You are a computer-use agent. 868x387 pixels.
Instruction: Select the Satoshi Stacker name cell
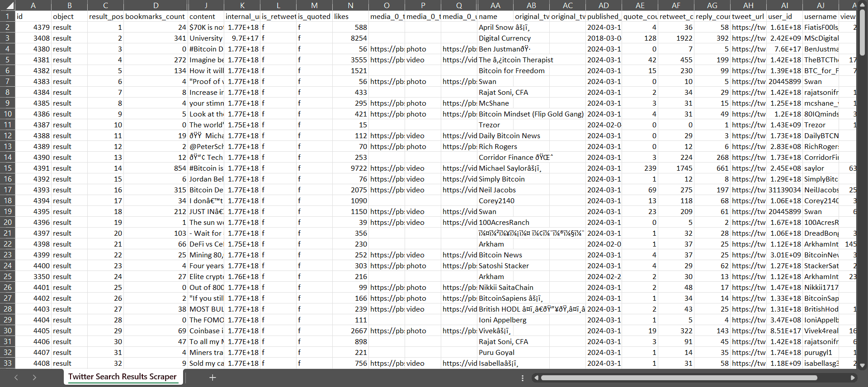click(495, 266)
